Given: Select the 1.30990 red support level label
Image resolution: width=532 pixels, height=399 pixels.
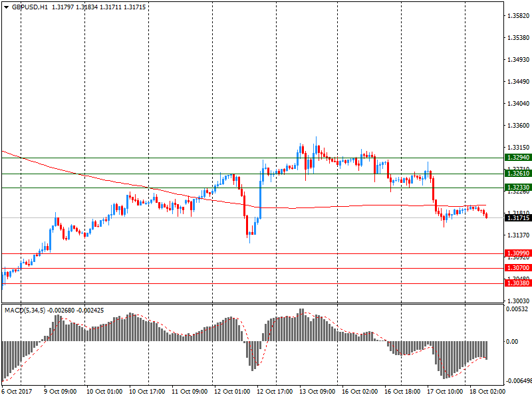Looking at the screenshot, I should point(518,253).
